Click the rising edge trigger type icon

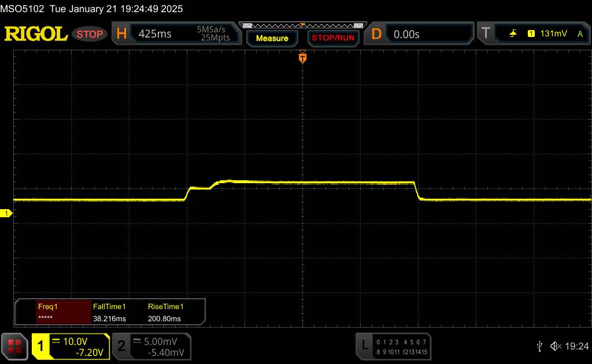513,34
